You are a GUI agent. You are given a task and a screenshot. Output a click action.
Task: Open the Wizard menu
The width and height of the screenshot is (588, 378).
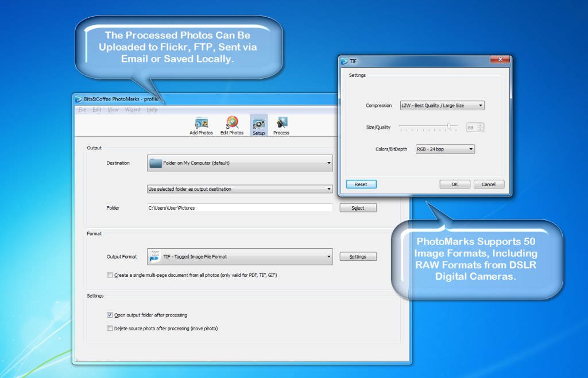click(x=133, y=110)
